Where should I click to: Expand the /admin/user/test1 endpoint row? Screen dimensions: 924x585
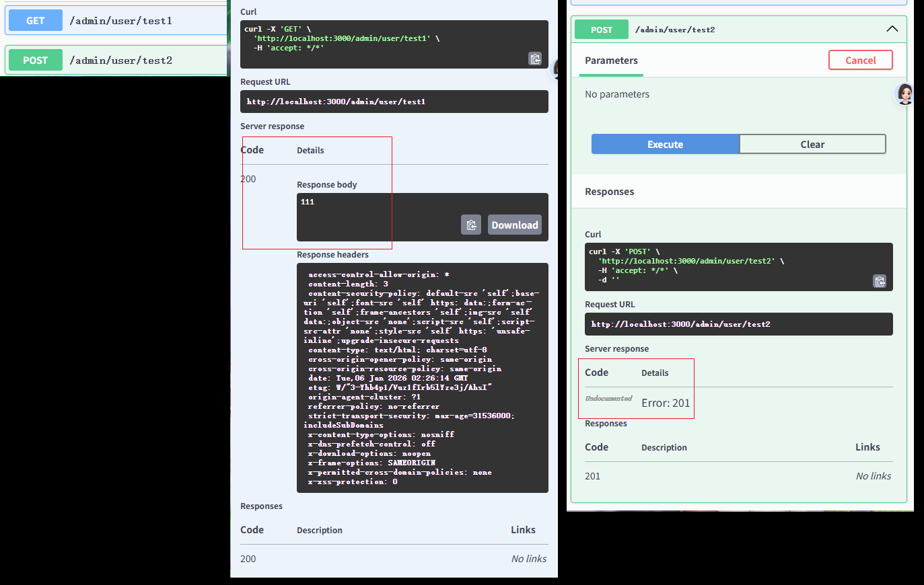(121, 21)
